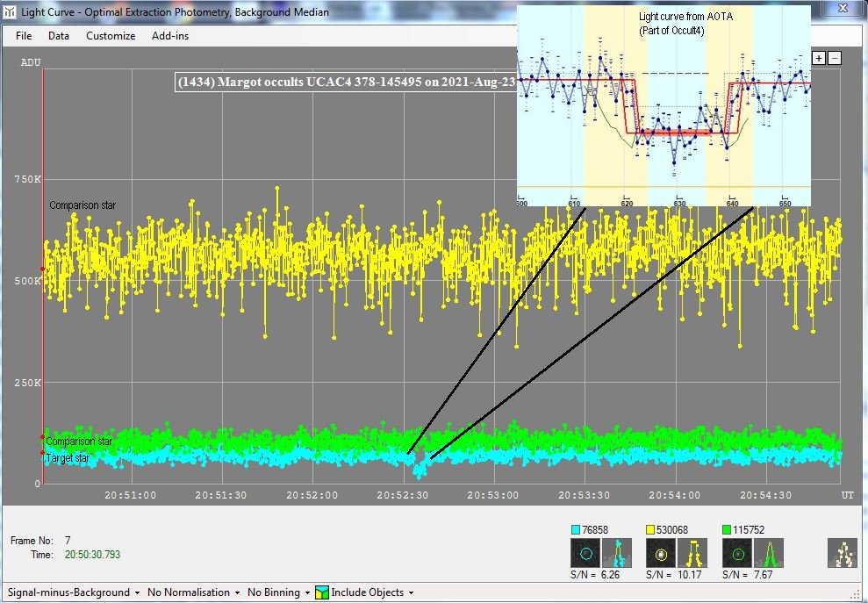Click the cyan star PSF profile icon

click(x=619, y=553)
